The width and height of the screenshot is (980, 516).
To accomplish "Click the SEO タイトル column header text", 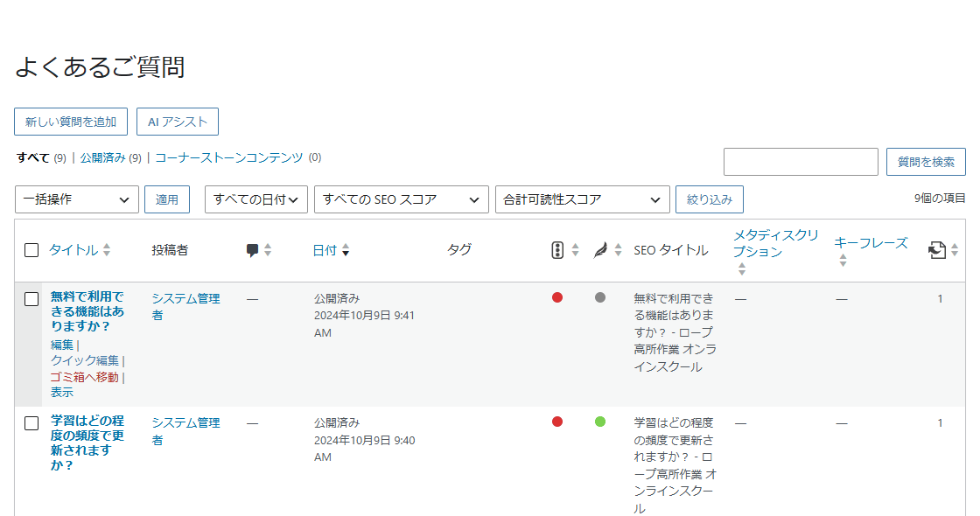I will [x=670, y=250].
